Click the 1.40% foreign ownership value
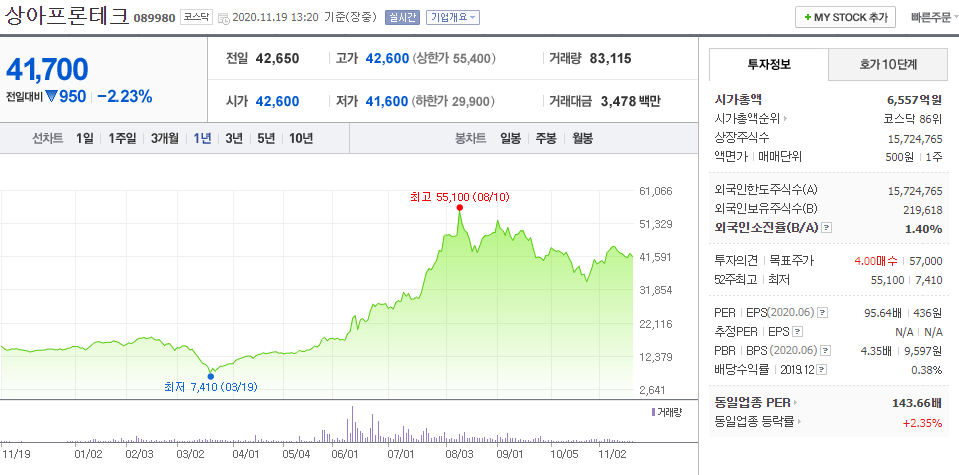Screen dimensions: 959x475 pos(924,229)
